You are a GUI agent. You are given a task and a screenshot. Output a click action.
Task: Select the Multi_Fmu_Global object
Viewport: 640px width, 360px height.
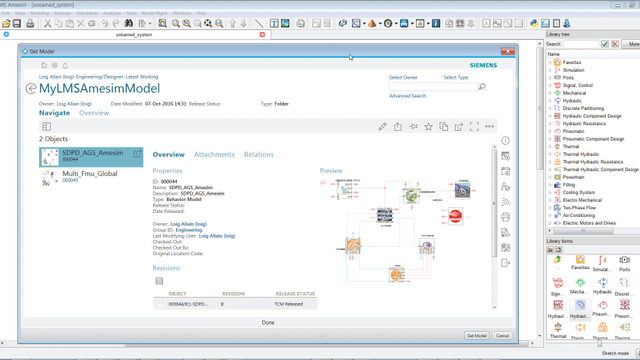[x=91, y=177]
